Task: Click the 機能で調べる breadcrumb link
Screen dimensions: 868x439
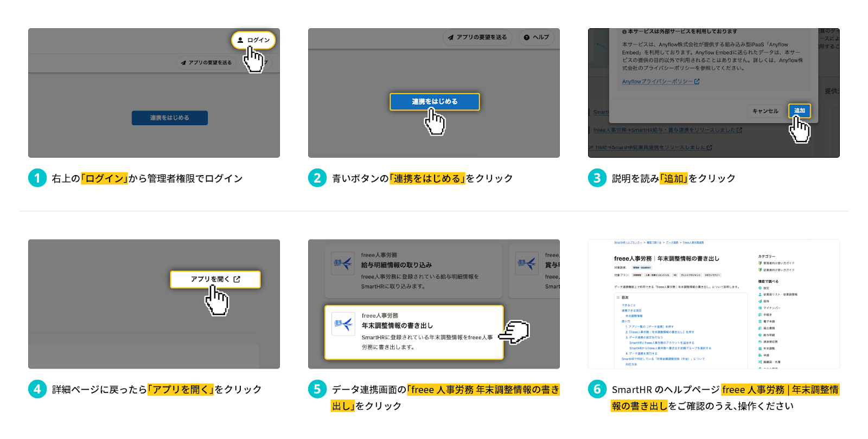Action: [654, 243]
